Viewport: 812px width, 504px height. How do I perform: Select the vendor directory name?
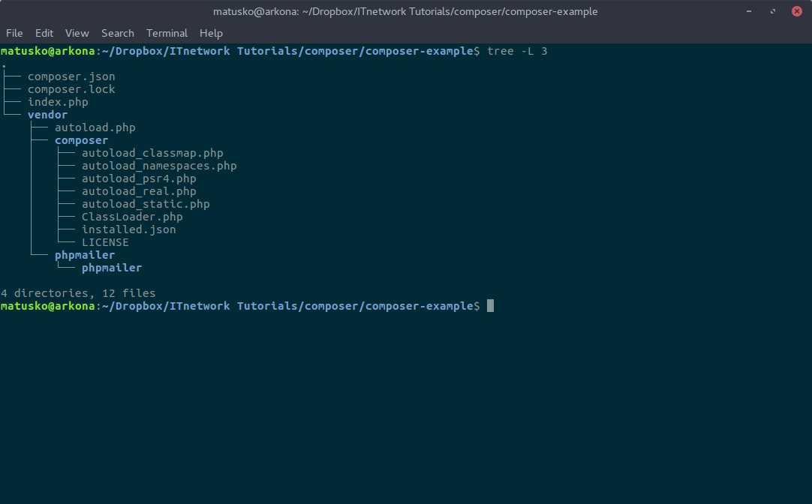[x=47, y=114]
